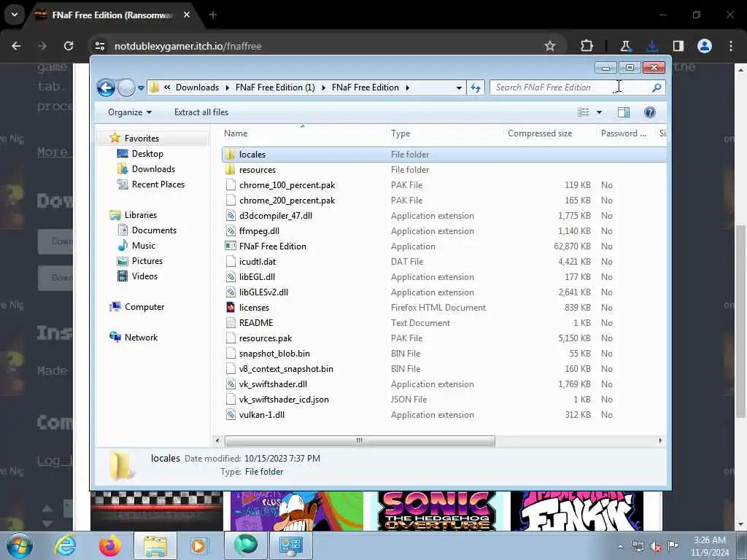This screenshot has width=747, height=560.
Task: Reload the page in Chrome
Action: click(69, 46)
